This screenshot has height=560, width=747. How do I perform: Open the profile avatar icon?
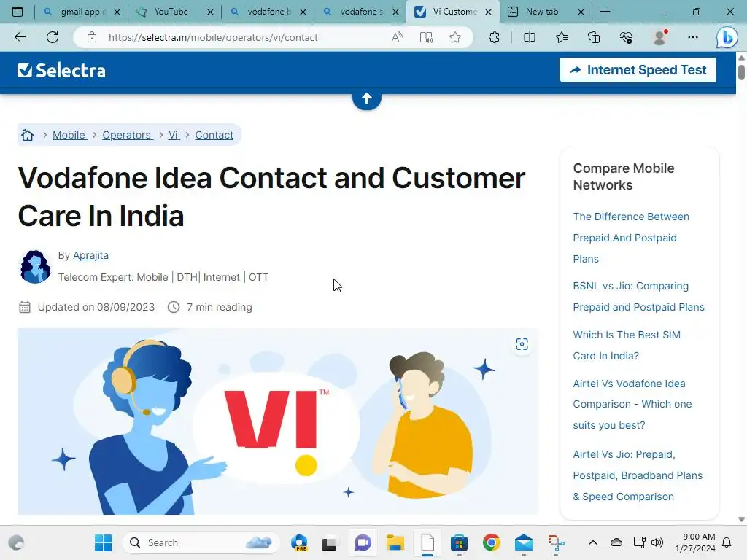click(x=659, y=37)
